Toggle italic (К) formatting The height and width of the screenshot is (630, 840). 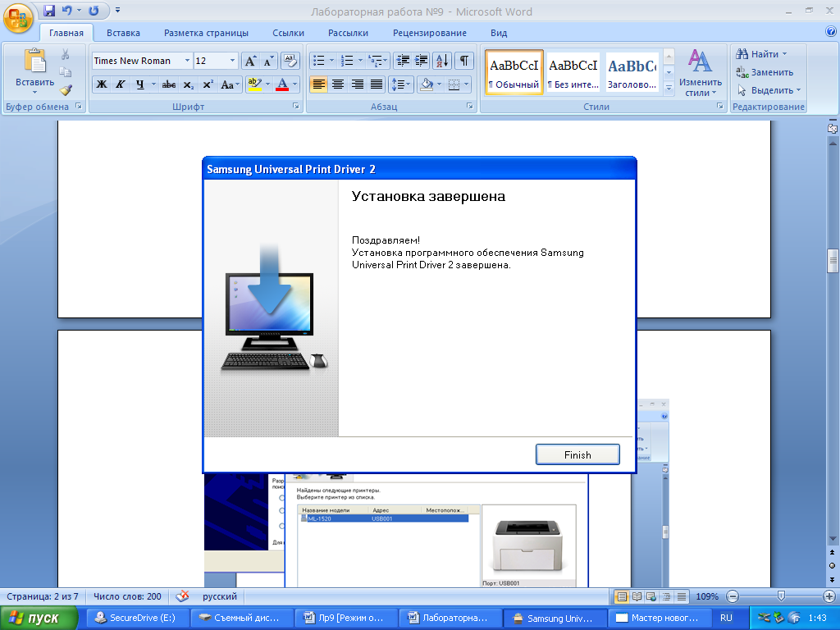pos(121,84)
